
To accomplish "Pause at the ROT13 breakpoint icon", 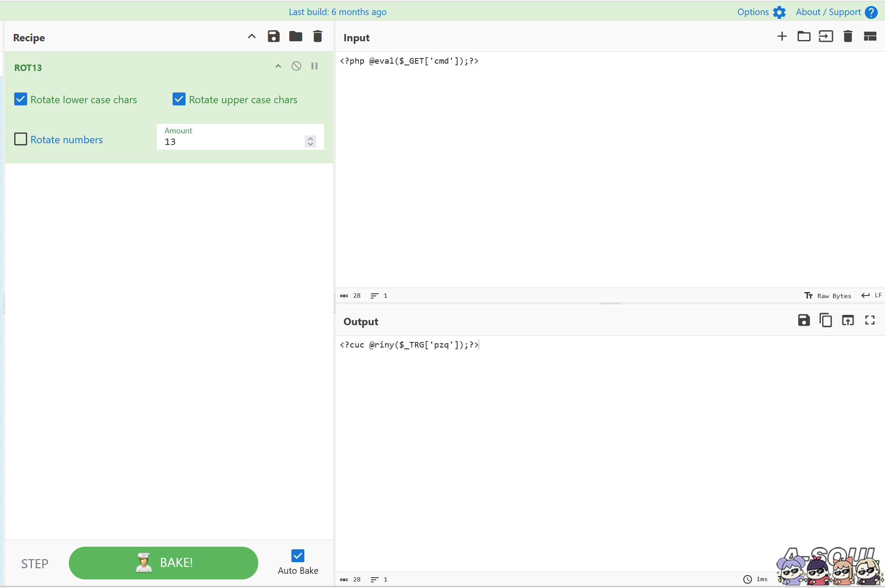I will pyautogui.click(x=314, y=66).
